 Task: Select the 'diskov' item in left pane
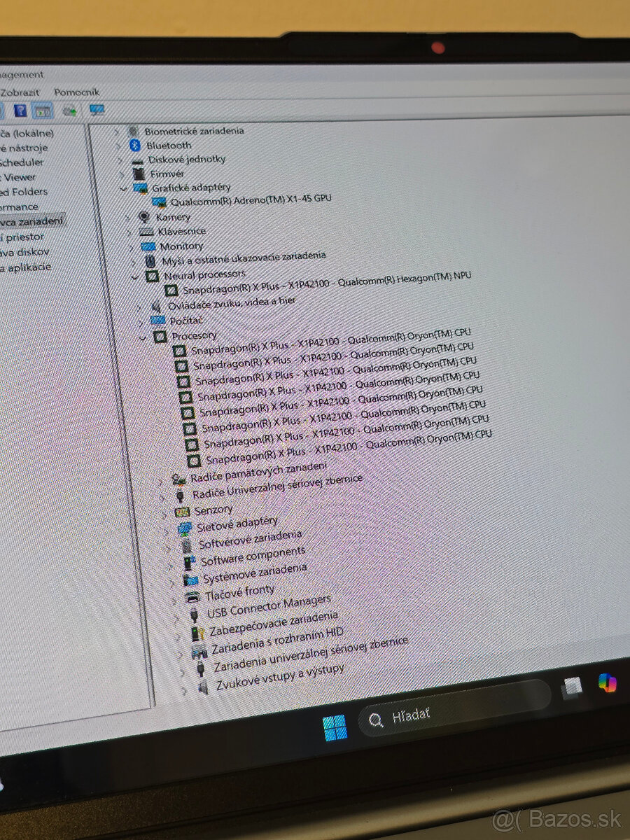pyautogui.click(x=26, y=252)
